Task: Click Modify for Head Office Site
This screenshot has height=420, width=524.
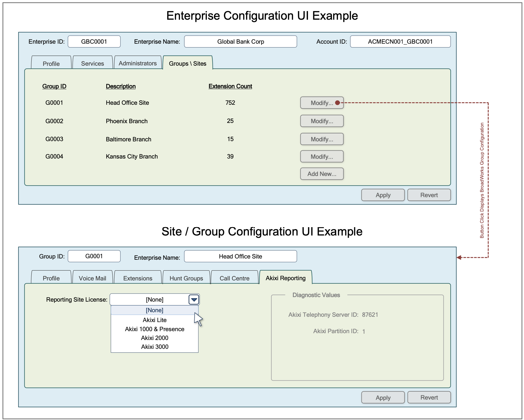Action: pos(322,103)
